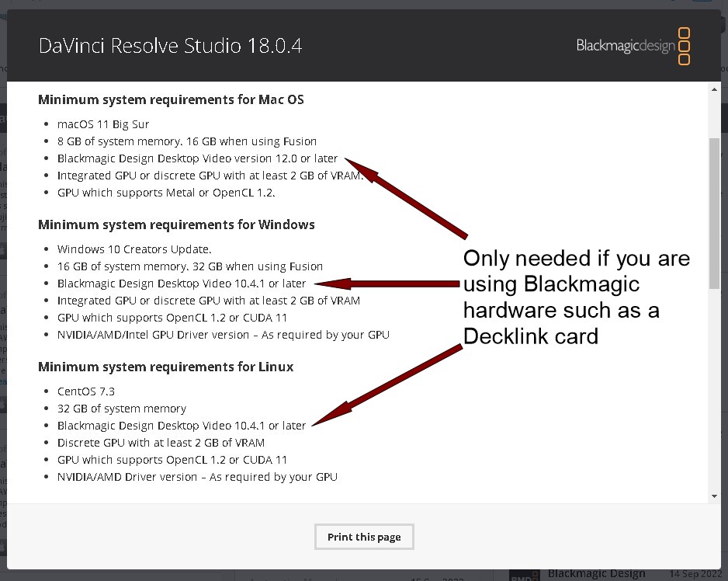The height and width of the screenshot is (581, 728).
Task: Click '32 GB of system memory' Linux line
Action: tap(122, 409)
